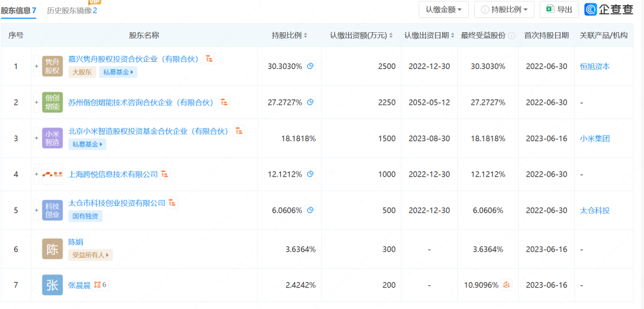
Task: Open equity structure icon beside 太仓市科技创业投资有限公司
Action: coord(172,202)
